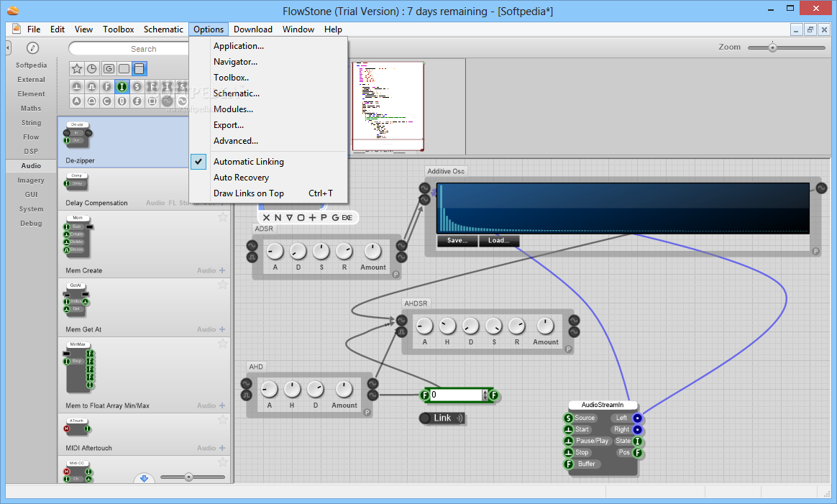Select the highlighted window-layout view icon in toolbox
This screenshot has width=837, height=504.
click(139, 68)
